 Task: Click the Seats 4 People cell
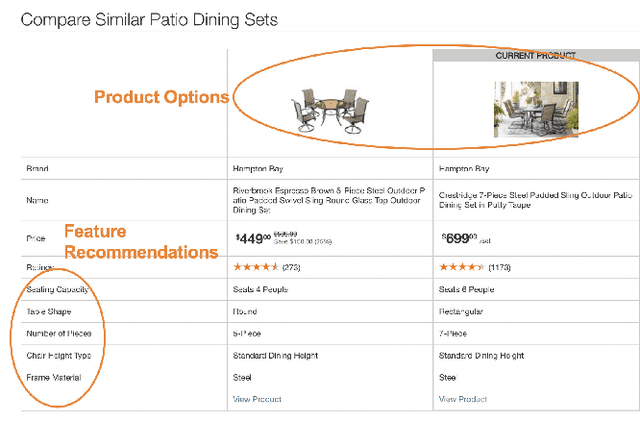260,290
